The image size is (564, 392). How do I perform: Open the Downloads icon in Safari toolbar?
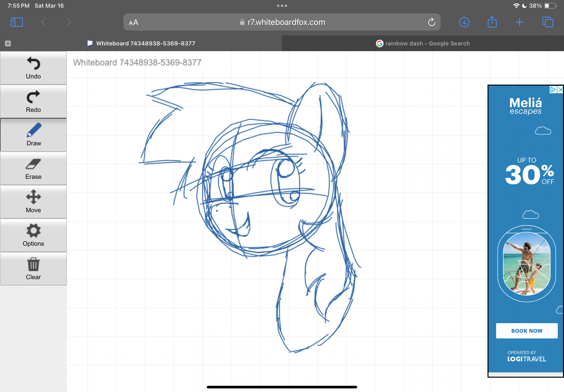[x=464, y=22]
